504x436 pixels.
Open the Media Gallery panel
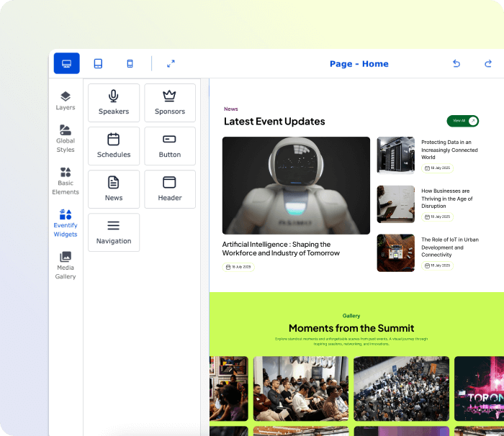(x=66, y=265)
